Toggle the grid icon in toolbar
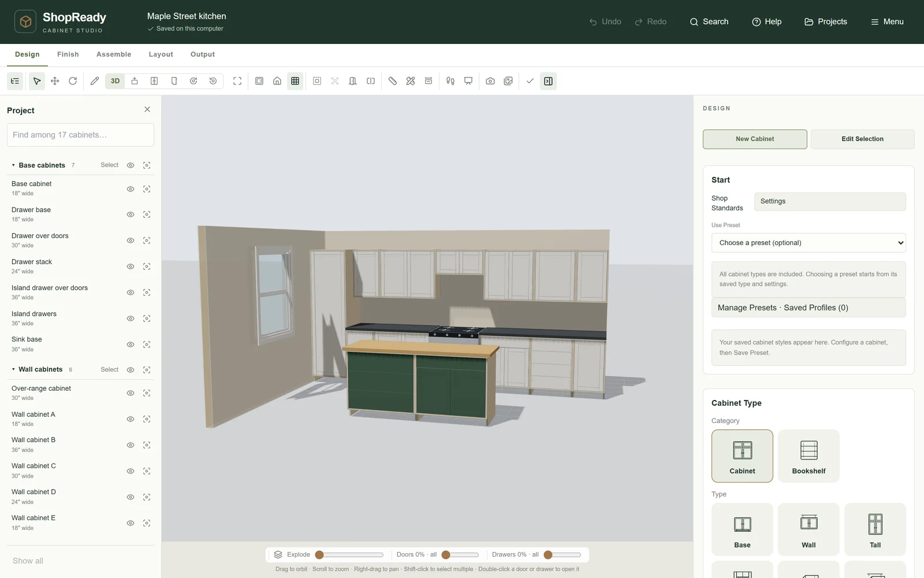 [x=295, y=81]
